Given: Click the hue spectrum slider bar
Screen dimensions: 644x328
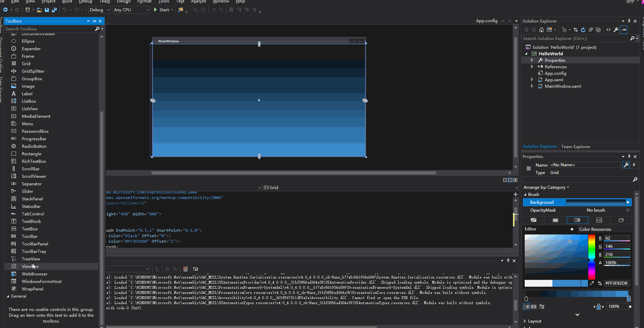Looking at the screenshot, I should pyautogui.click(x=591, y=257).
